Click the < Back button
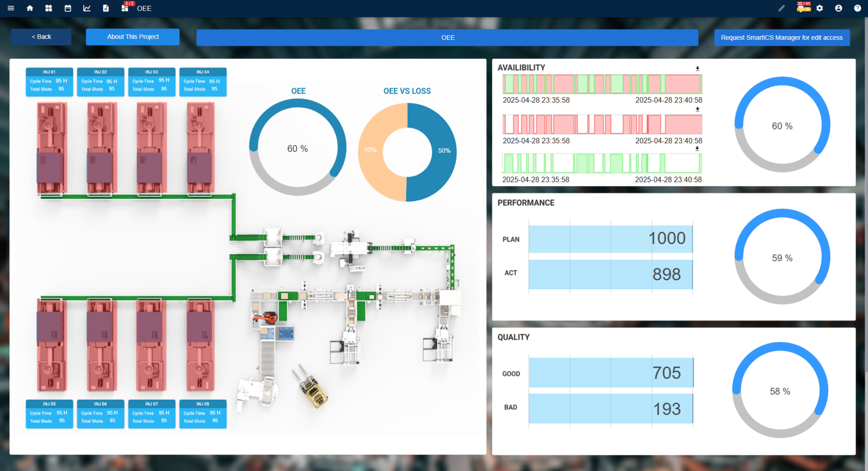This screenshot has height=471, width=868. (x=41, y=37)
